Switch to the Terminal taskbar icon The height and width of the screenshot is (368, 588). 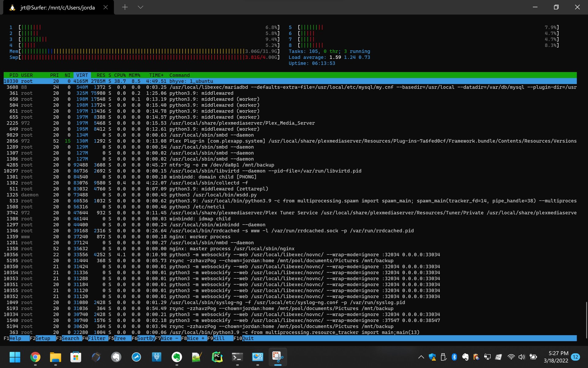[237, 357]
